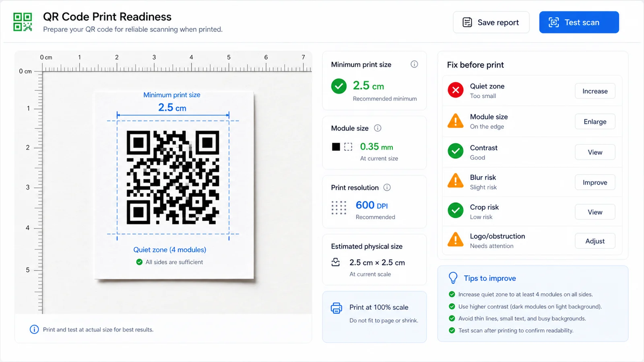Click Improve for Blur risk
This screenshot has width=644, height=362.
click(595, 183)
